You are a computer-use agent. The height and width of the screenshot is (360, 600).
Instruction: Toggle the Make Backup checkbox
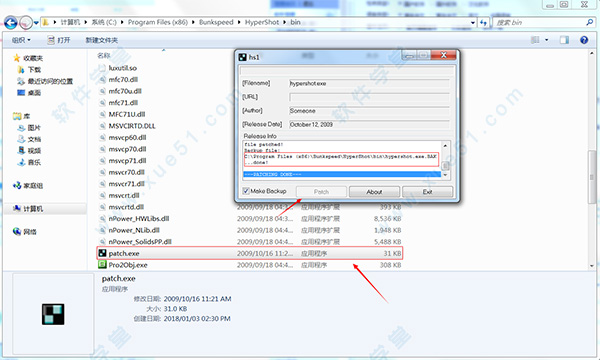(246, 191)
